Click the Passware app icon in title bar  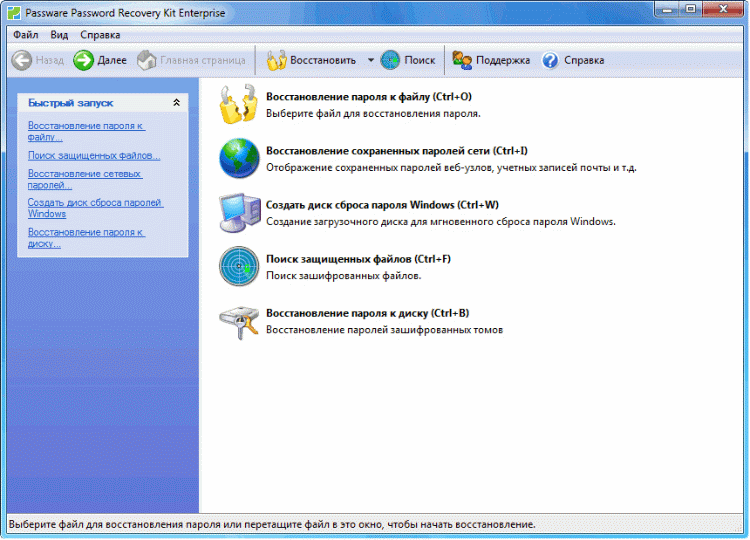pos(14,13)
